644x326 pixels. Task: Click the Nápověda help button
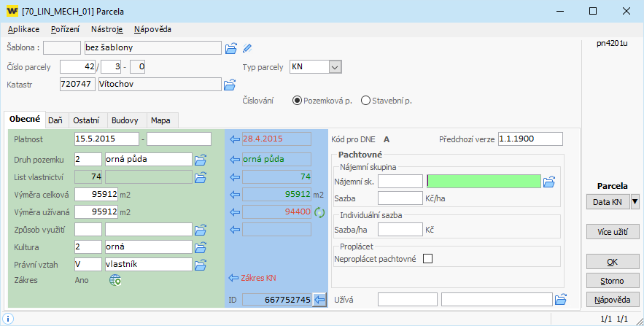tap(613, 300)
